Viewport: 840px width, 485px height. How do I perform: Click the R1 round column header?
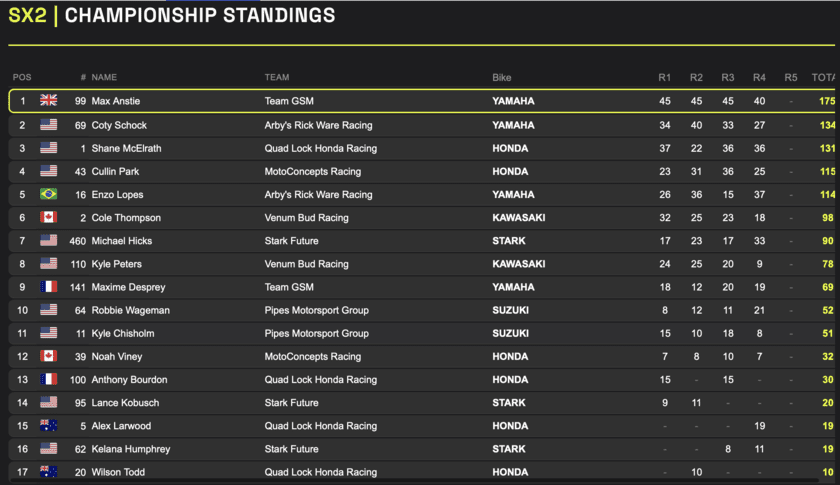click(664, 77)
